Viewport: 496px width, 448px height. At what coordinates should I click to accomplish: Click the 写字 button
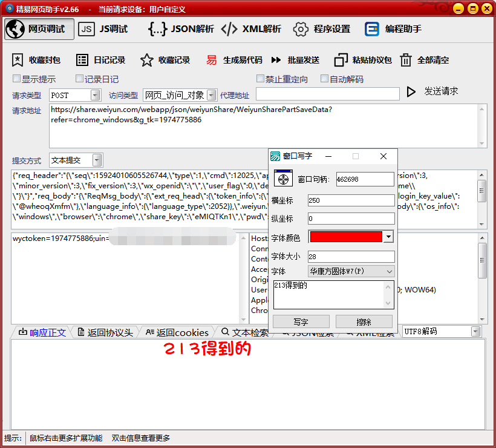tap(301, 321)
